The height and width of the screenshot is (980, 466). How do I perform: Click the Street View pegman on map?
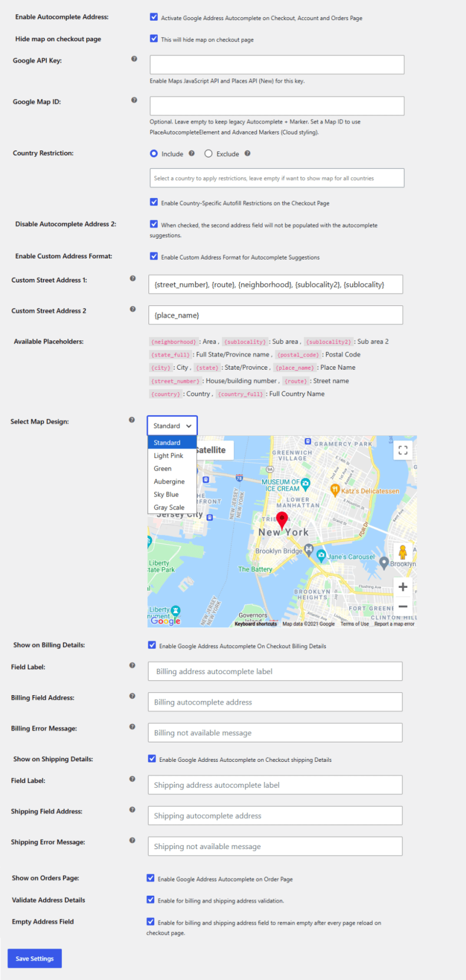[x=403, y=553]
